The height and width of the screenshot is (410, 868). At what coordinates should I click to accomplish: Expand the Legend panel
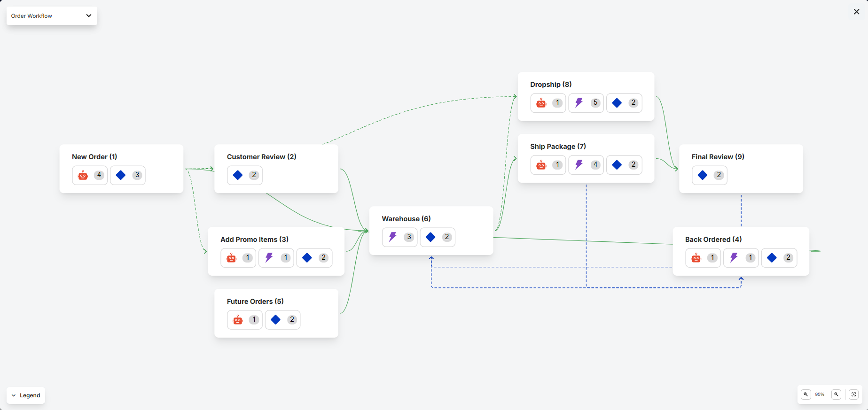[x=26, y=395]
